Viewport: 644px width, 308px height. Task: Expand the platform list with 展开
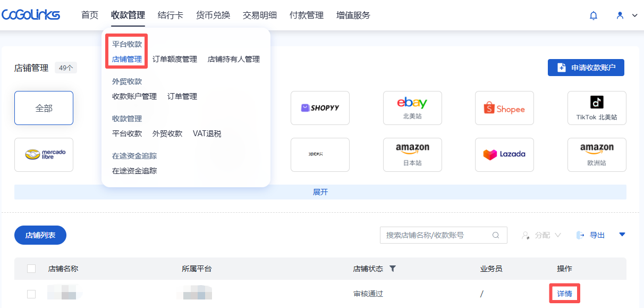[x=320, y=192]
